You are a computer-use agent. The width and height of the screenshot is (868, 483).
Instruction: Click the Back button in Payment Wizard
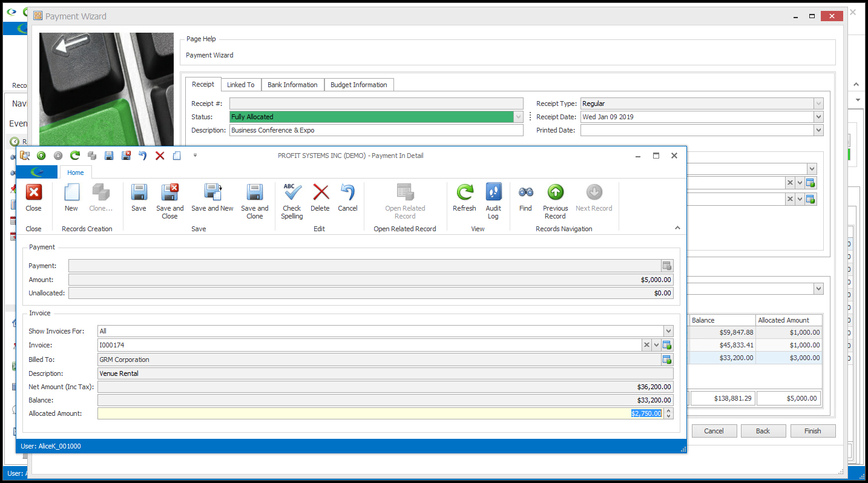763,431
